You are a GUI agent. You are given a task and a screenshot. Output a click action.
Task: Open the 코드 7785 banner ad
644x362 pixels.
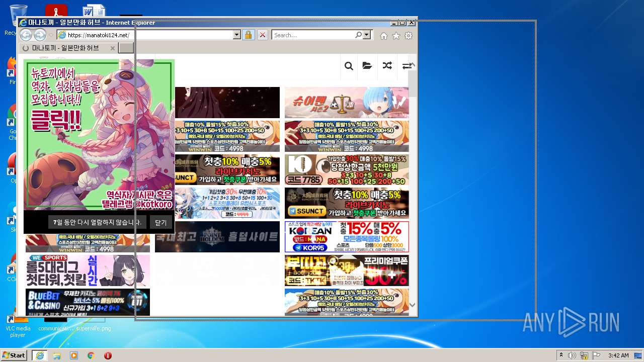347,169
